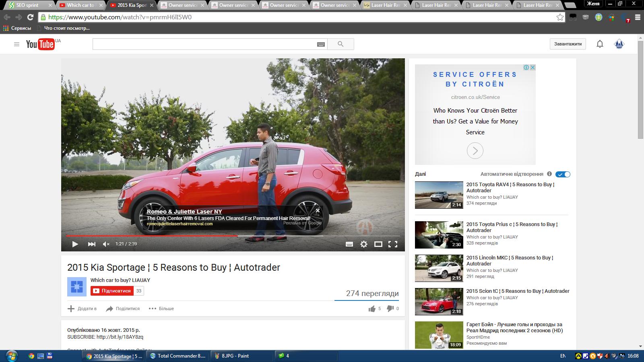Viewport: 644px width, 362px height.
Task: Open the Гарет Бэйл goals video thumbnail
Action: [x=439, y=335]
